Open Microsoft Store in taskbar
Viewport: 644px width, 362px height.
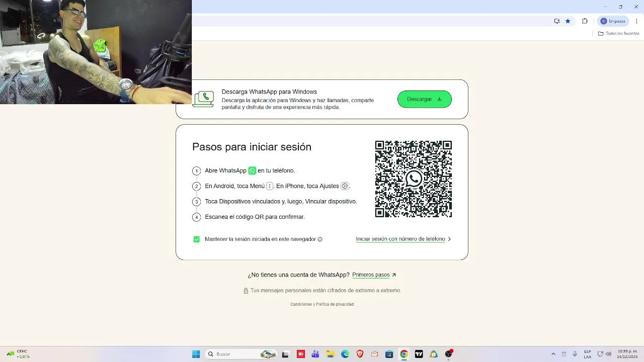point(389,354)
